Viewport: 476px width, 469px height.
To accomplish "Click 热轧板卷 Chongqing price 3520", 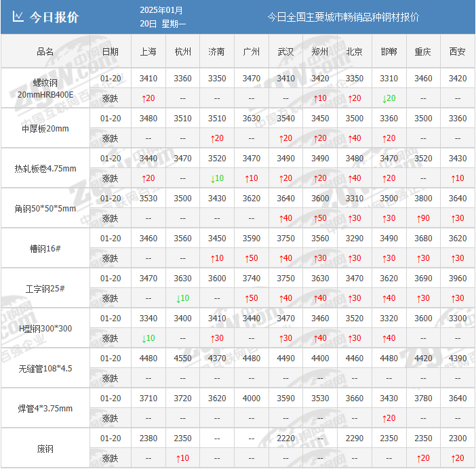I will [423, 159].
